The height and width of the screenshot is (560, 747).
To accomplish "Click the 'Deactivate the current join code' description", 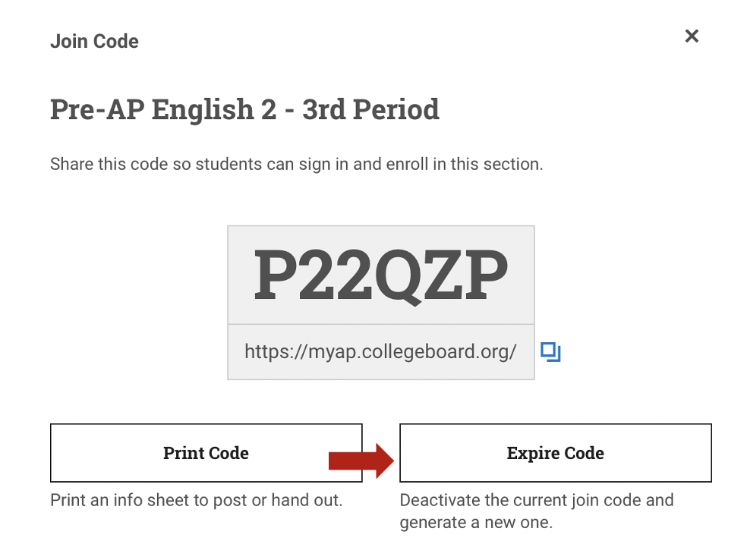I will [x=536, y=511].
